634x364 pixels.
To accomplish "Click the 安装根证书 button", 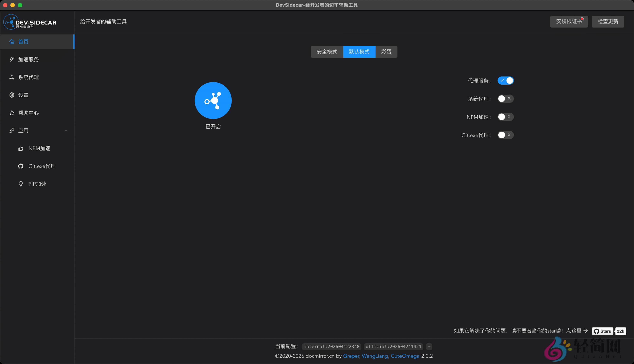I will coord(569,21).
